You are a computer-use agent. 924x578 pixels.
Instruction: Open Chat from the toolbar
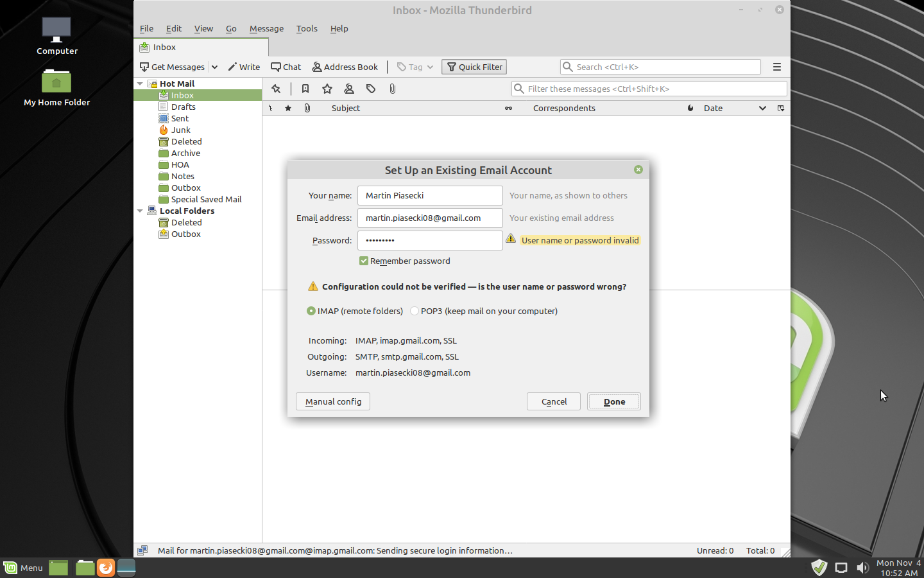tap(286, 67)
